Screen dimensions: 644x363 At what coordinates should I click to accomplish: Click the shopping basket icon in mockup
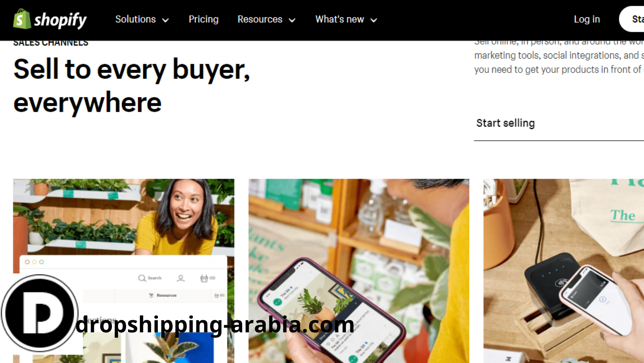pos(204,278)
